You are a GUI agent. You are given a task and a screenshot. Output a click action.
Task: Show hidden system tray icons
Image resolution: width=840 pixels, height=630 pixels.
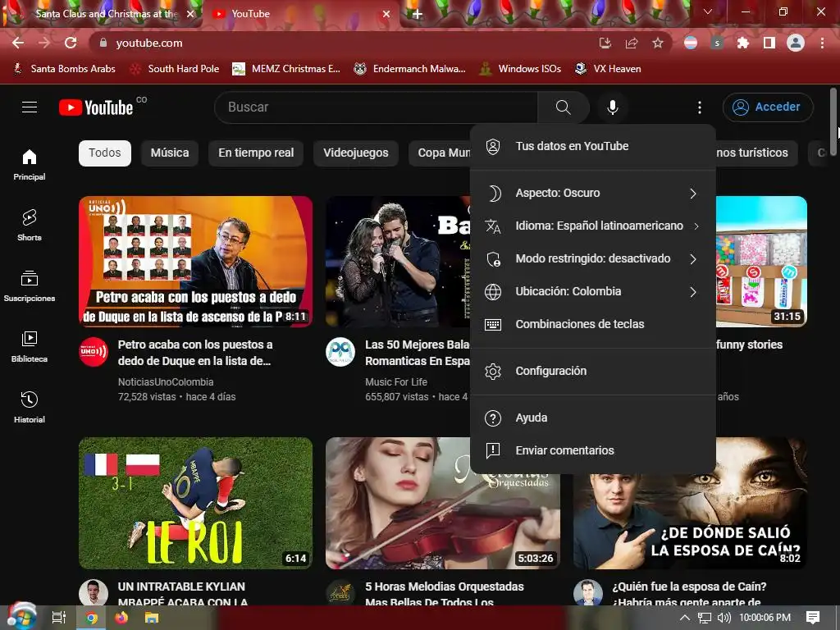pyautogui.click(x=685, y=618)
